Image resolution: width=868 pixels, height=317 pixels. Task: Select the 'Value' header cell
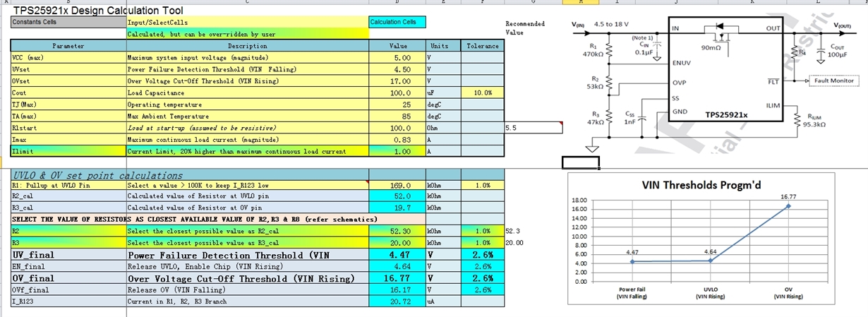(397, 46)
